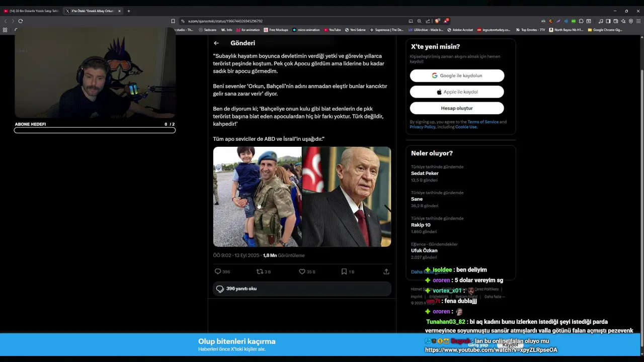
Task: Open the lego.storeturkey.com bookmark
Action: 494,30
